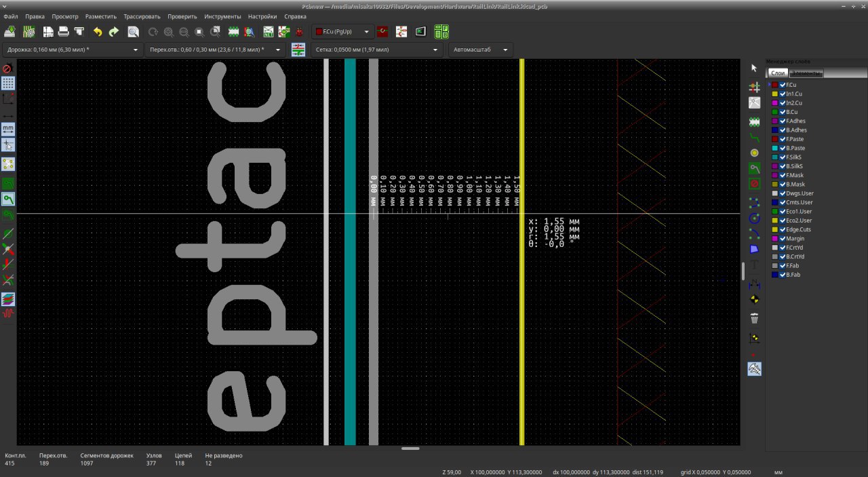
Task: Click the Refresh/redraw view icon
Action: point(153,32)
